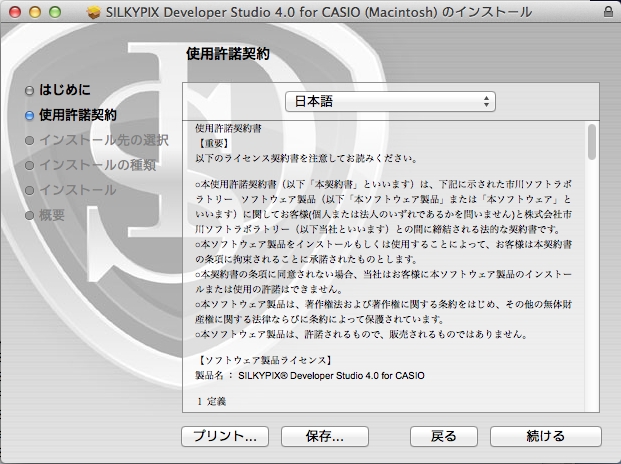Select the 使用許諾契約 step in sidebar
The image size is (621, 464).
click(78, 115)
